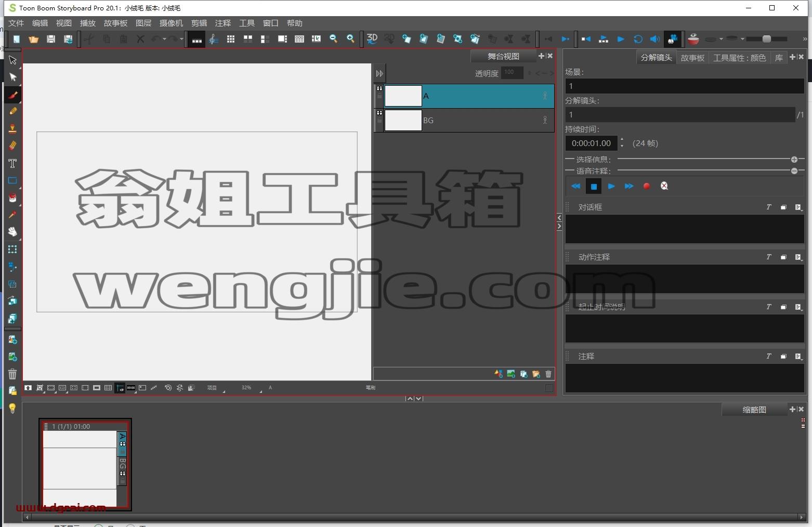Click the zoom out magnifier icon
Image resolution: width=812 pixels, height=527 pixels.
[333, 39]
